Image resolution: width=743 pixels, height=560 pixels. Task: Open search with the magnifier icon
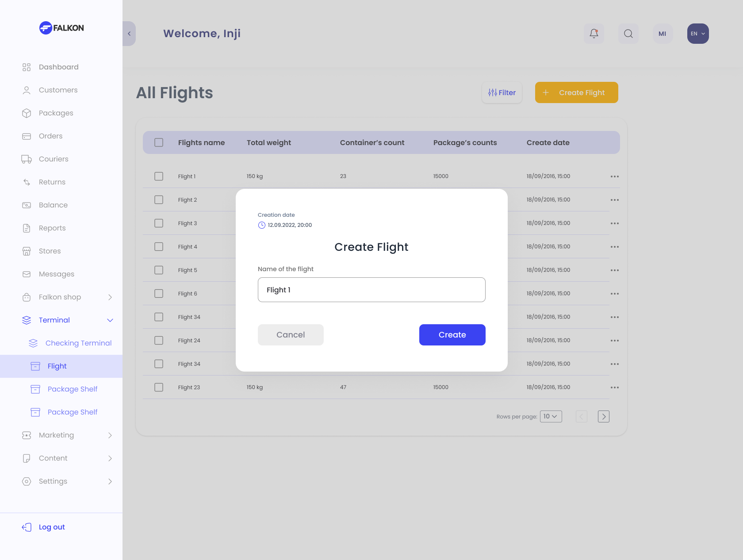pyautogui.click(x=628, y=34)
